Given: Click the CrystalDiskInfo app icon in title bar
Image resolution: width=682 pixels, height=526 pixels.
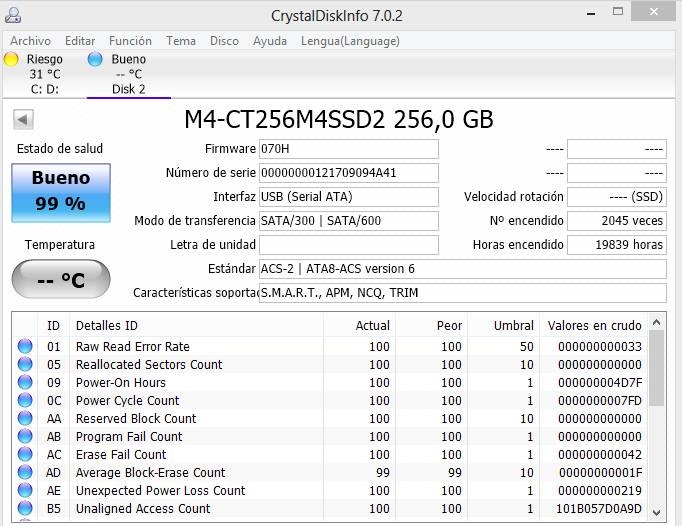Looking at the screenshot, I should tap(13, 15).
